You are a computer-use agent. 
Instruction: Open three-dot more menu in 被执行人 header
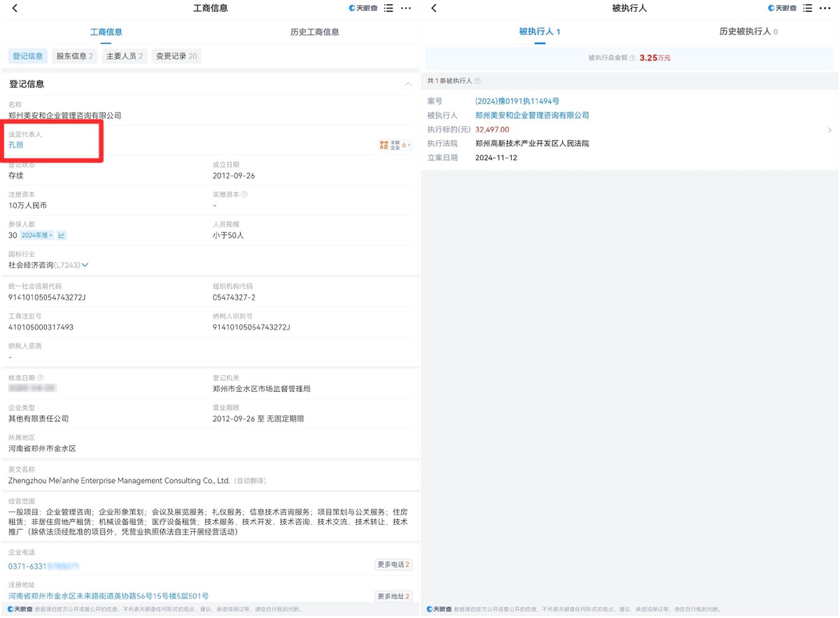pos(825,8)
